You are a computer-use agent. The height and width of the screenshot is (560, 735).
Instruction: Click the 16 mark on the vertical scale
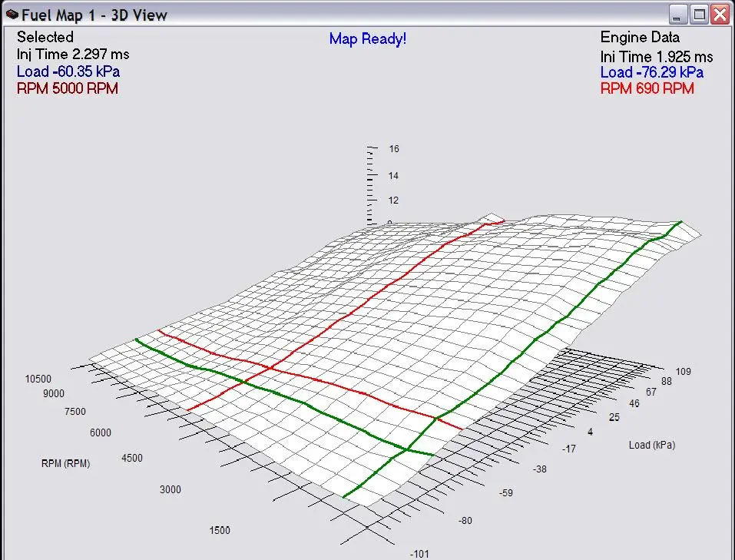pos(393,148)
